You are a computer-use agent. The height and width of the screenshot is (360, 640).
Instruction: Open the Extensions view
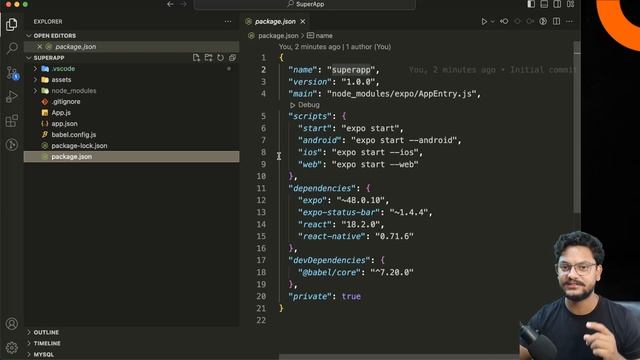(11, 121)
